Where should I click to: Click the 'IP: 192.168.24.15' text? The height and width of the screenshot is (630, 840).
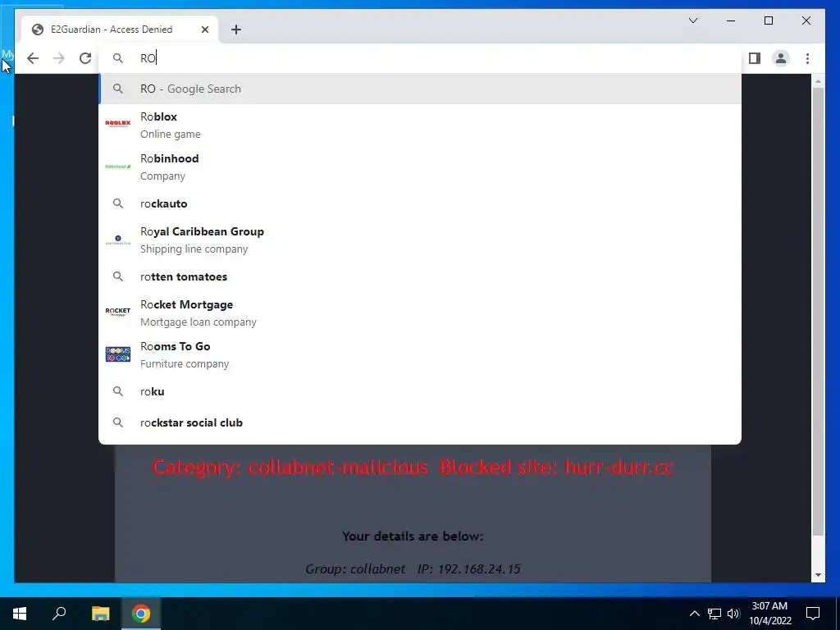(468, 569)
